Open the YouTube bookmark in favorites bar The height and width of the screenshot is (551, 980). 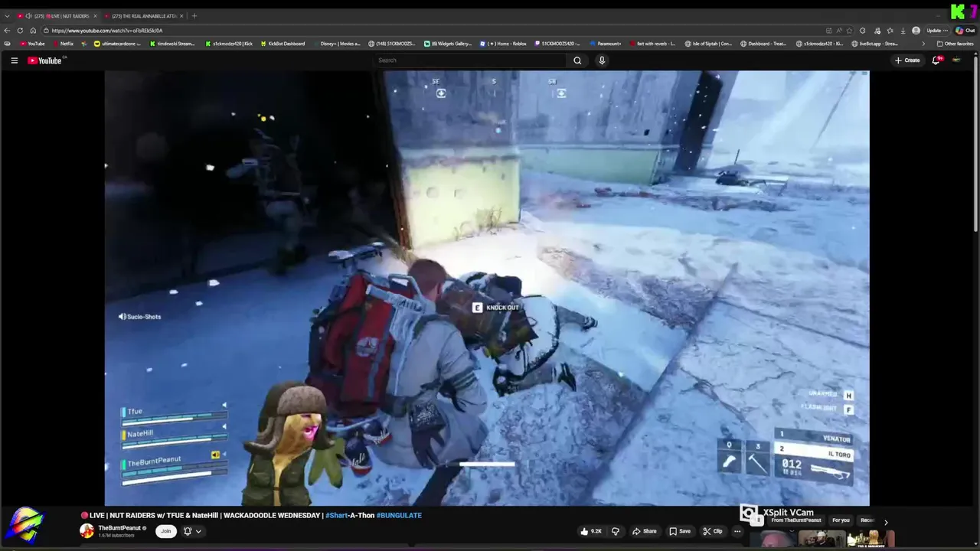[31, 44]
